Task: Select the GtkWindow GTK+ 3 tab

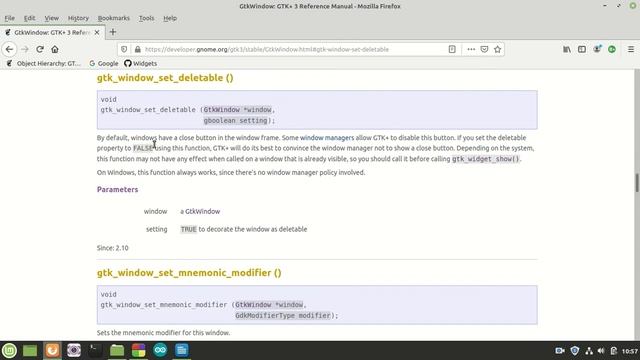Action: pyautogui.click(x=52, y=32)
